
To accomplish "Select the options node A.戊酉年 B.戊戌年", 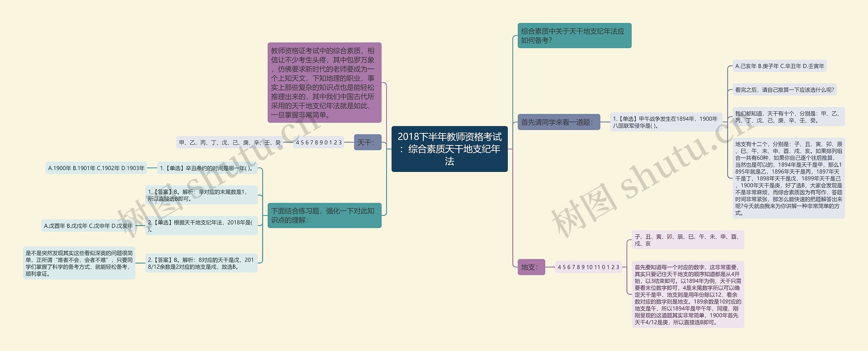I will (88, 226).
